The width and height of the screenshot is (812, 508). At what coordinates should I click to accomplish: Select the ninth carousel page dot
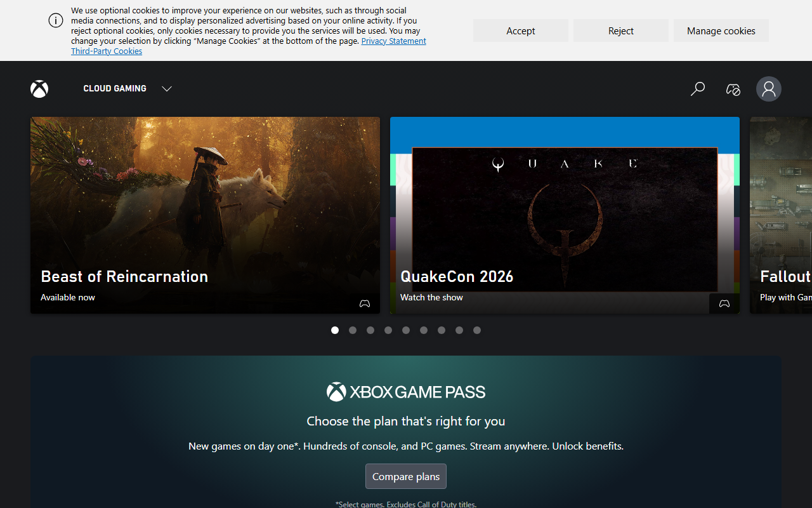coord(477,330)
